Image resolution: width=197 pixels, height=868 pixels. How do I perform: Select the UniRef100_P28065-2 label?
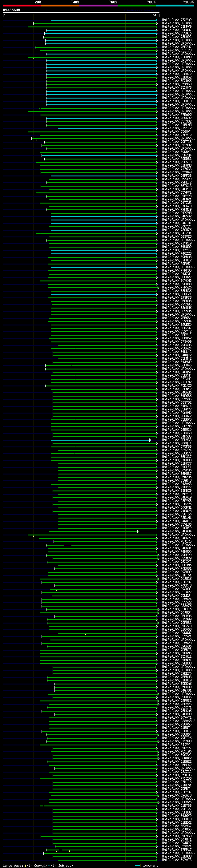coord(179,721)
